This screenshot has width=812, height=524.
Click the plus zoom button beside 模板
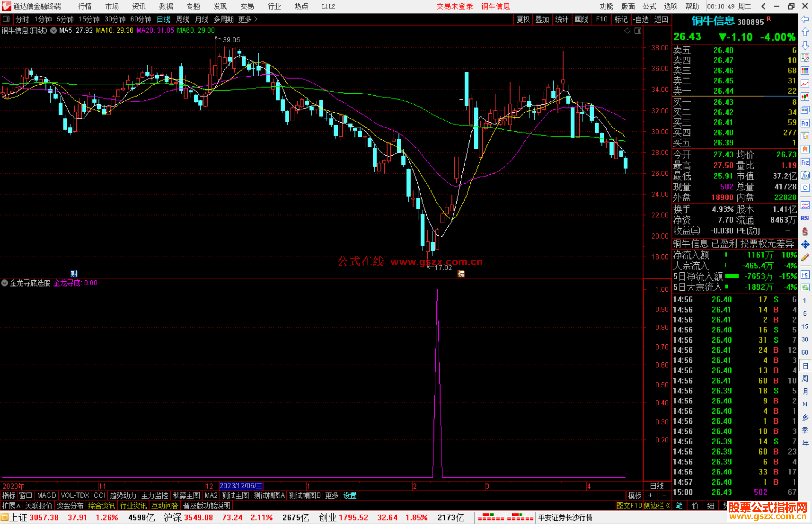(650, 495)
